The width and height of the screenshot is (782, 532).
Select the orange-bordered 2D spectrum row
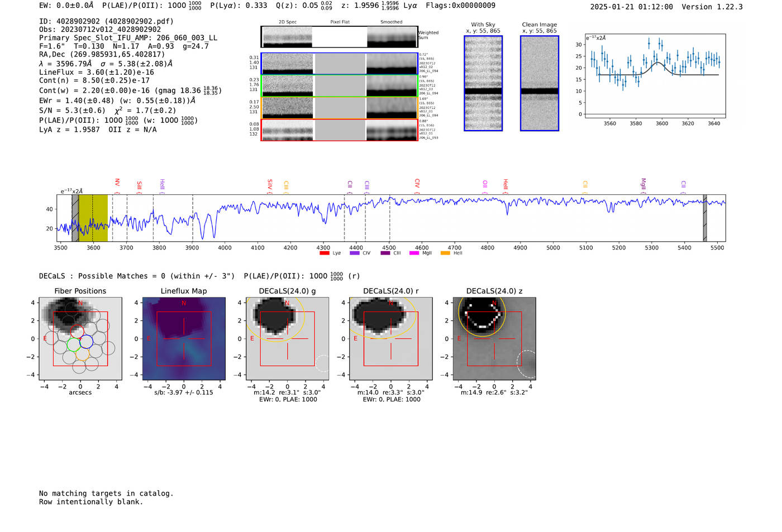coord(340,108)
